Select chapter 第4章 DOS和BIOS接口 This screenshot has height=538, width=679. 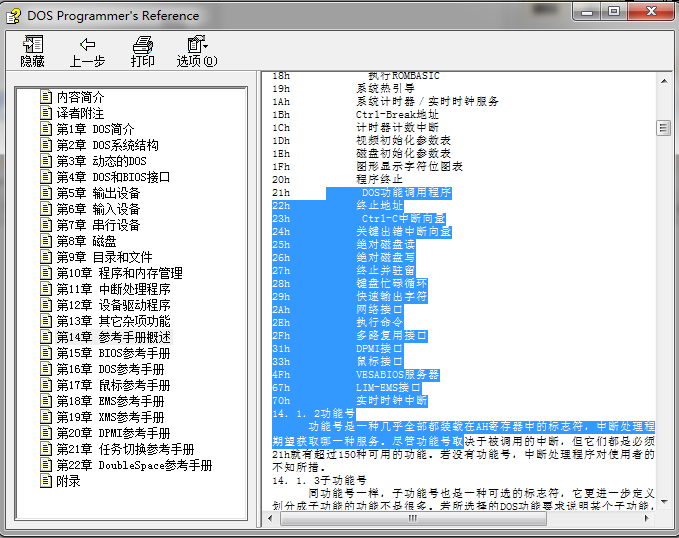pyautogui.click(x=113, y=177)
